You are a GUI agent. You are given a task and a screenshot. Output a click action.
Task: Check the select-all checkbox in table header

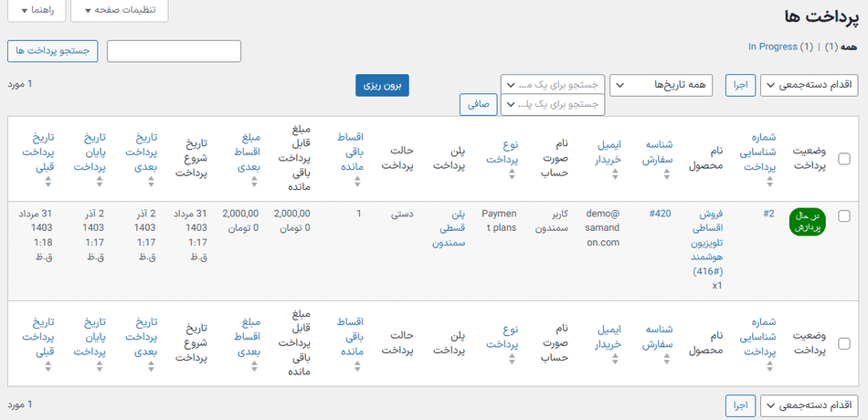pos(844,159)
